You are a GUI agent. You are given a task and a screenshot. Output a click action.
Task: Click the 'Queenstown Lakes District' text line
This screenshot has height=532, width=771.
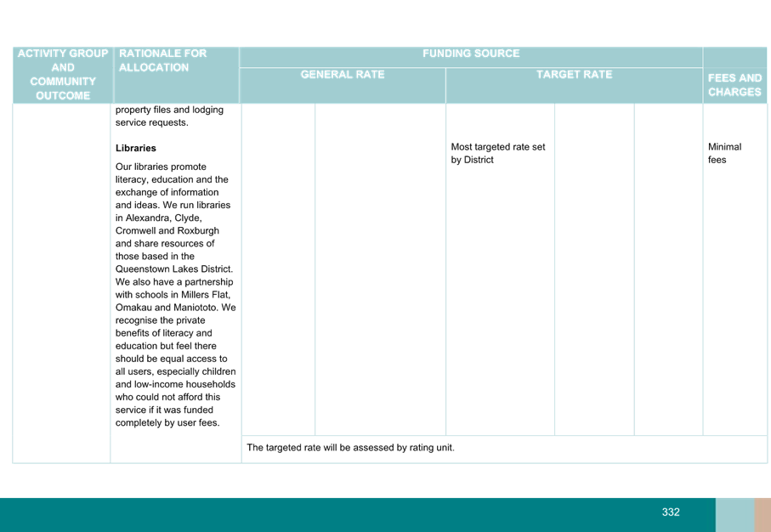pos(173,269)
